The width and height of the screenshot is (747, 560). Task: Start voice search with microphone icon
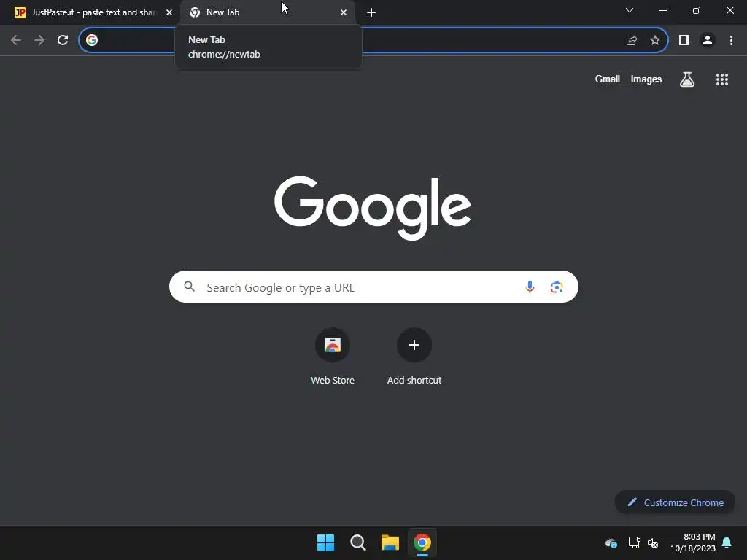pyautogui.click(x=530, y=287)
